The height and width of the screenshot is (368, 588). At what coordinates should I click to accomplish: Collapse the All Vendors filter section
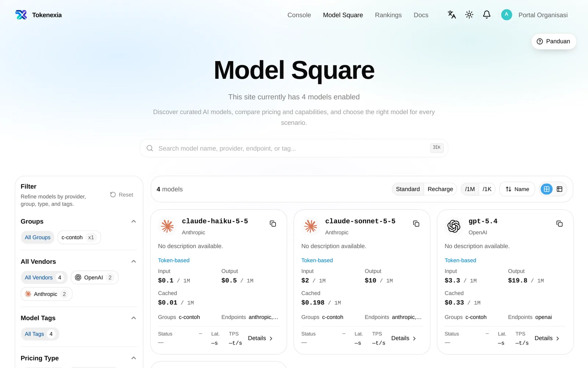tap(134, 262)
